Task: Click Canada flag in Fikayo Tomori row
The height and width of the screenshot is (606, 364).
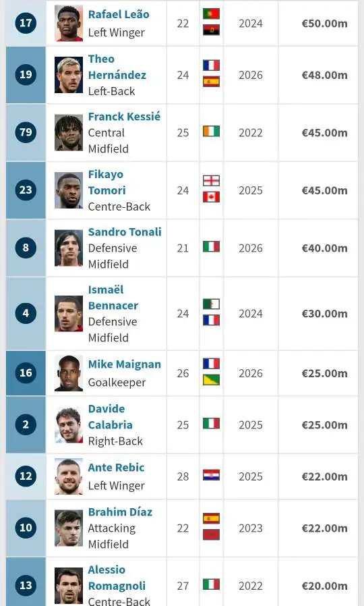Action: (x=211, y=197)
